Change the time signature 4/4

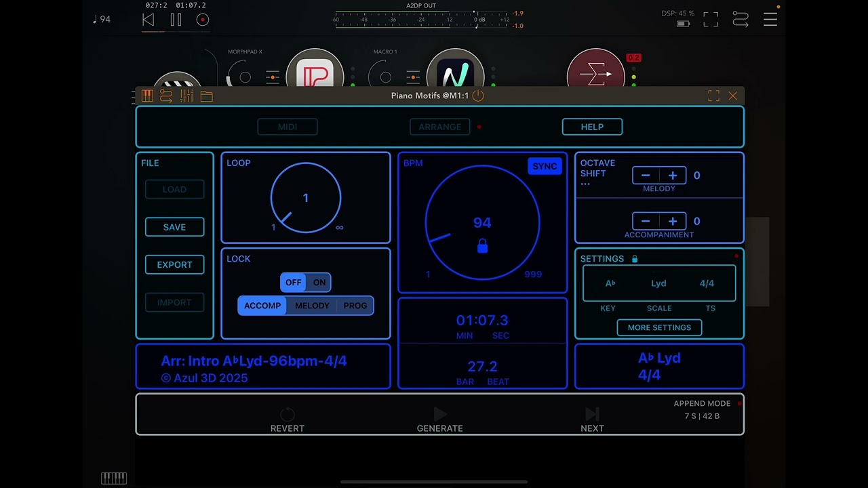click(707, 283)
